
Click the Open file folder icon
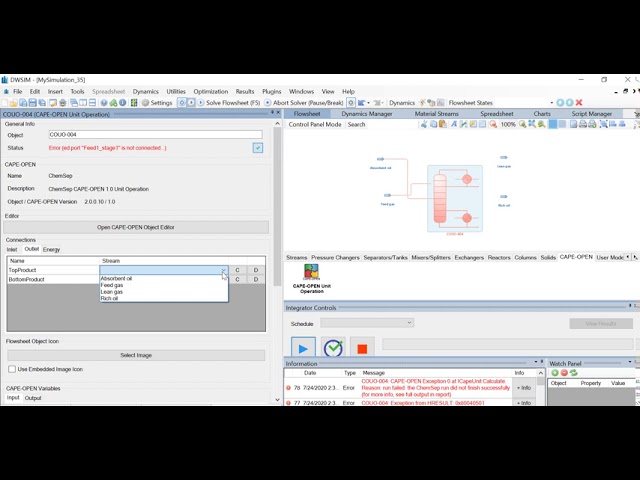tap(13, 103)
